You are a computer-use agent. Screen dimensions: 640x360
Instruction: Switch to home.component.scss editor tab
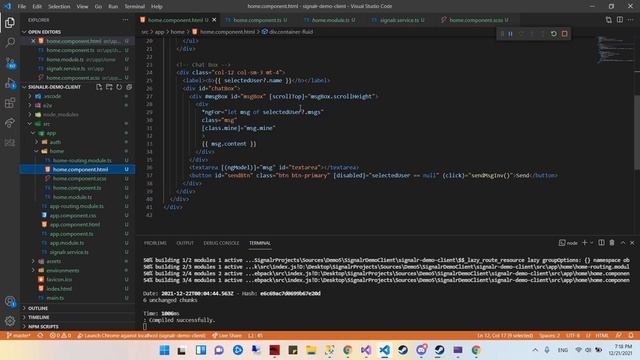coord(477,20)
